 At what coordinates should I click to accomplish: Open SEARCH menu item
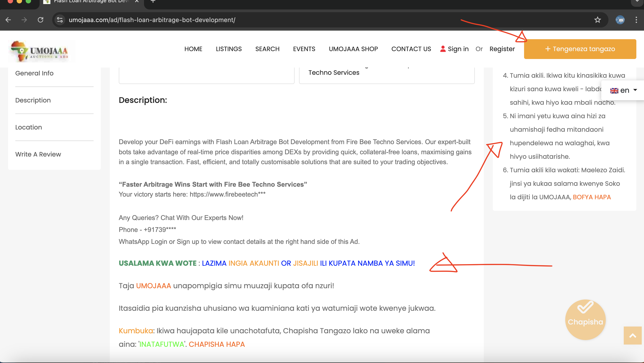(x=267, y=49)
